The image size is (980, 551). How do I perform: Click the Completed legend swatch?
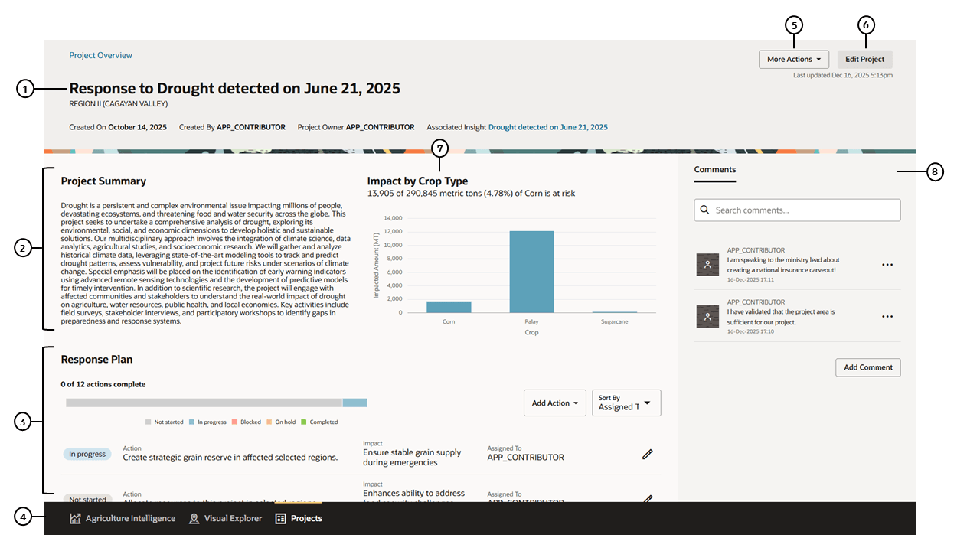coord(304,422)
